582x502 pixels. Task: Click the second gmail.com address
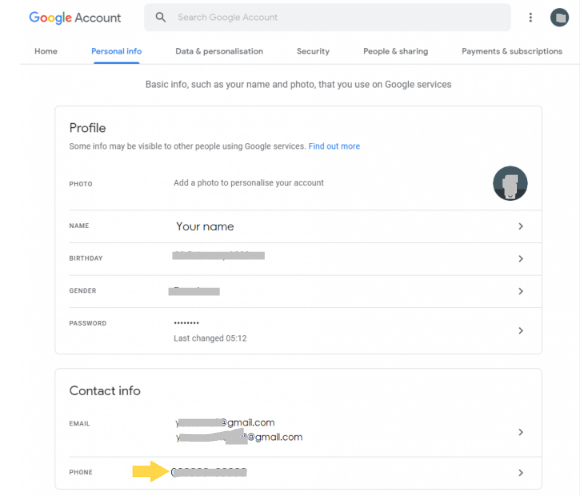tap(239, 437)
